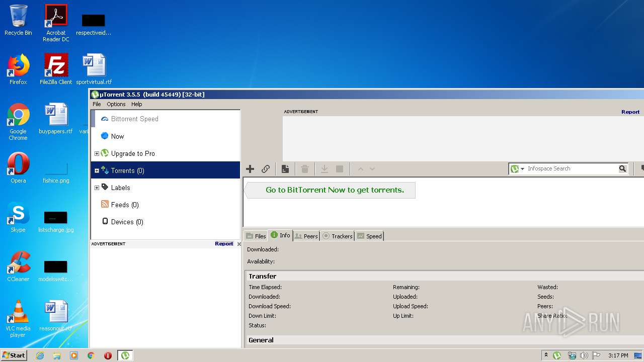Open Firefox desktop shortcut

tap(18, 69)
